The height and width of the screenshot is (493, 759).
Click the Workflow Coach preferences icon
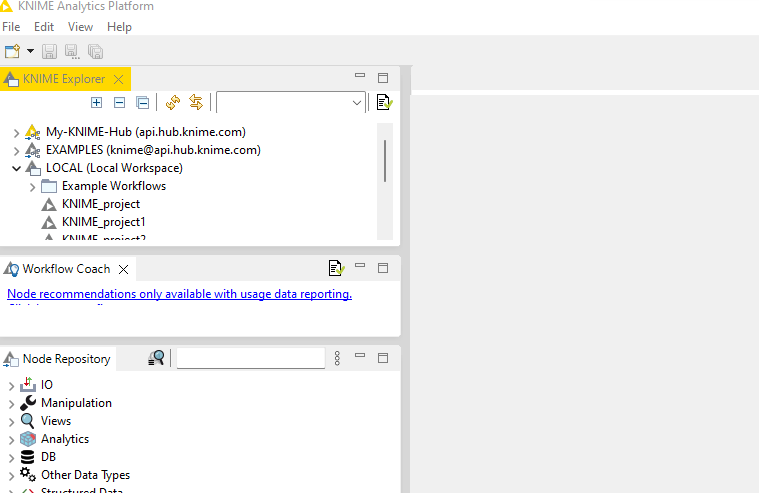[336, 268]
